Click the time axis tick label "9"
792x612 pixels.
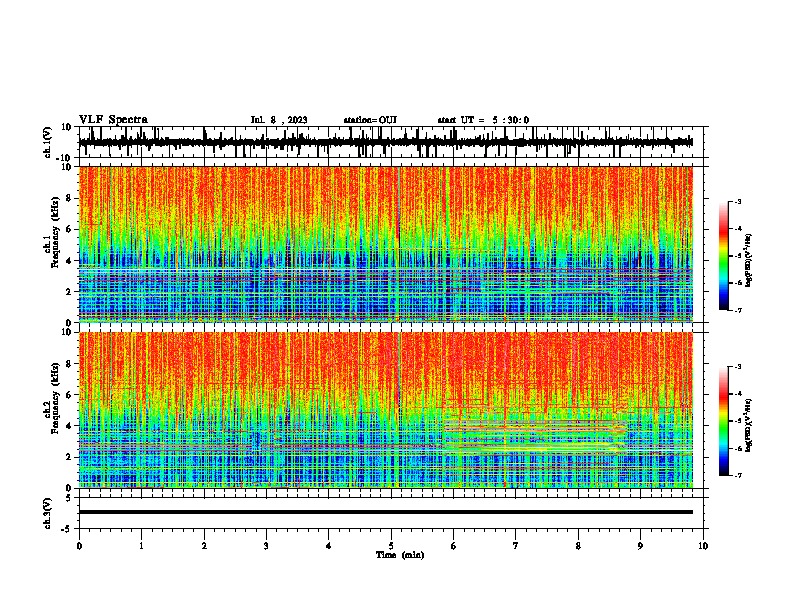click(x=640, y=546)
